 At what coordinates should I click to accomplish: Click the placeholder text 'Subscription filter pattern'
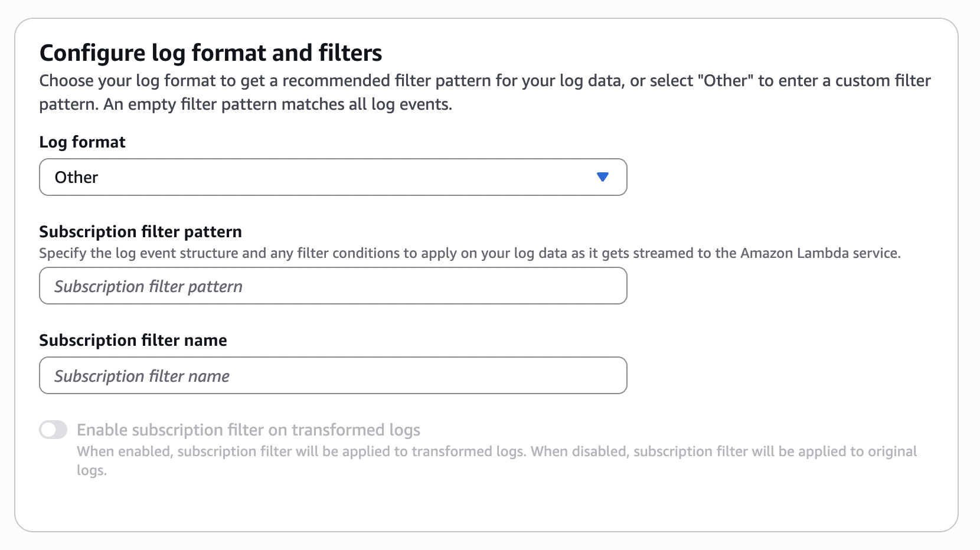148,286
